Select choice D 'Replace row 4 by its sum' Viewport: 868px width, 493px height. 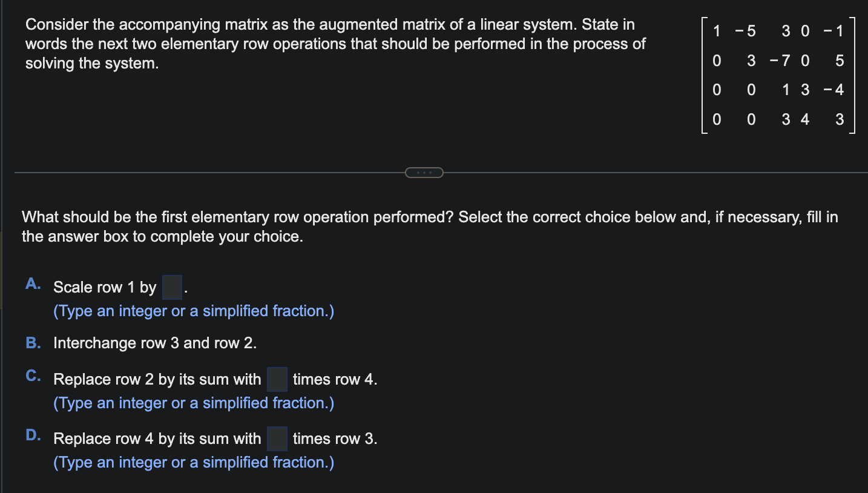click(x=159, y=438)
